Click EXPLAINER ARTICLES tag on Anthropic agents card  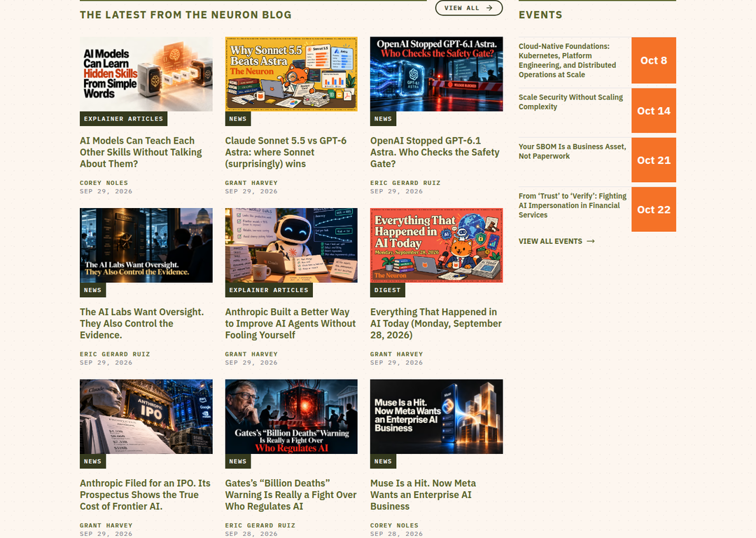click(269, 290)
